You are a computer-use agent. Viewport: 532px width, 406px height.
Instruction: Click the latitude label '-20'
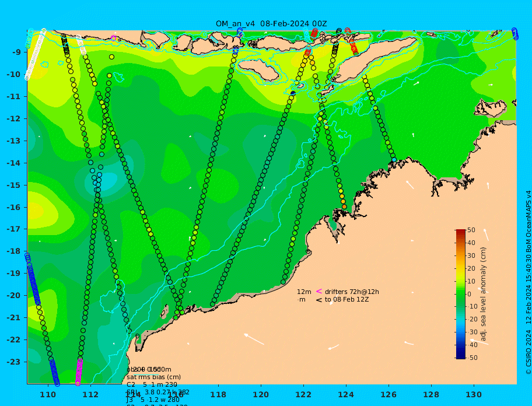[14, 295]
